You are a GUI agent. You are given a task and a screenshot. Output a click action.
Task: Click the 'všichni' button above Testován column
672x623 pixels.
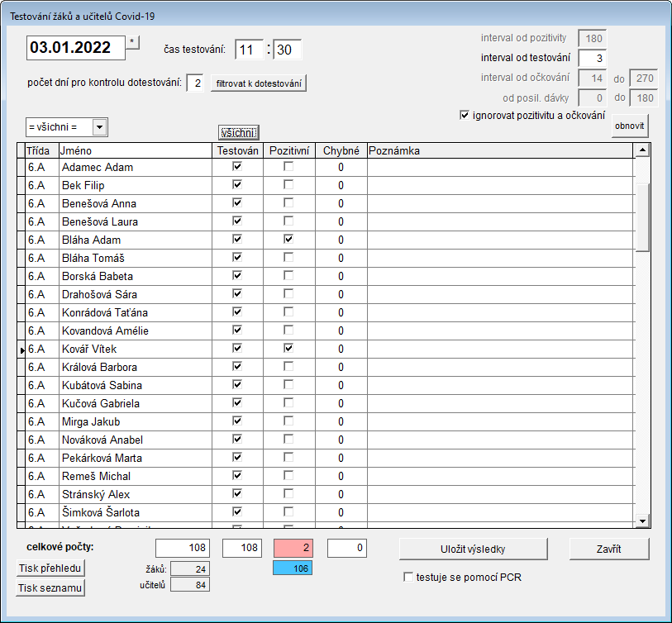239,132
